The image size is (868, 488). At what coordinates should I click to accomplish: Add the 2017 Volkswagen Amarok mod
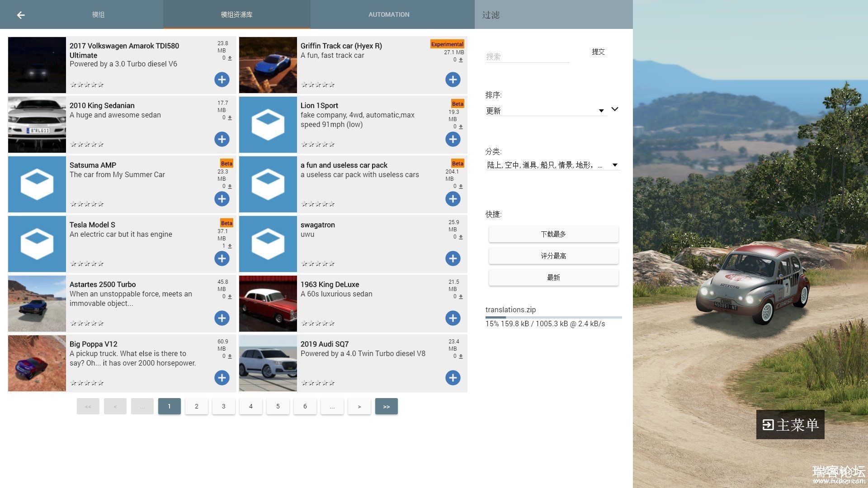click(x=222, y=80)
